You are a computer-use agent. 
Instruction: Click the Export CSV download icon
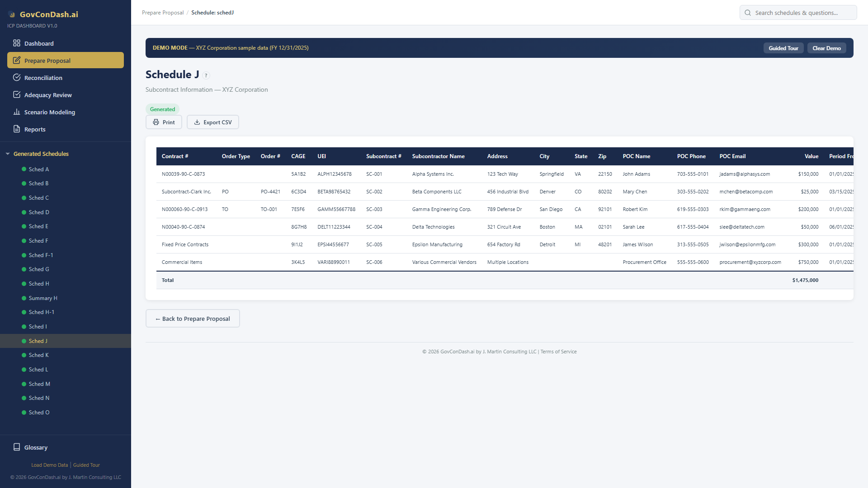(x=197, y=122)
